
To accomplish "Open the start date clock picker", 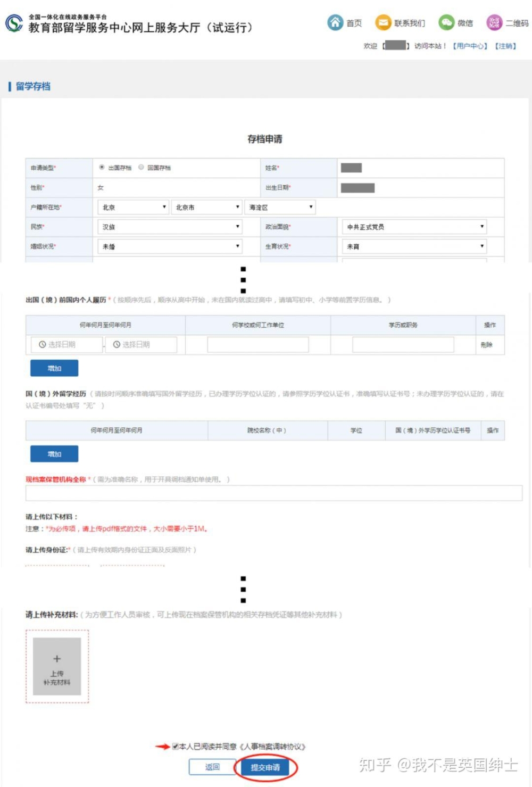I will (x=42, y=345).
